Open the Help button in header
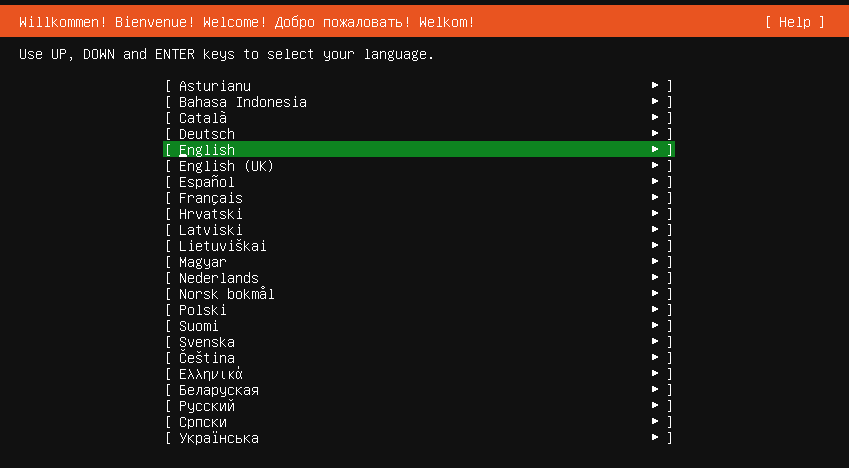Screen dimensions: 849x468 click(795, 22)
